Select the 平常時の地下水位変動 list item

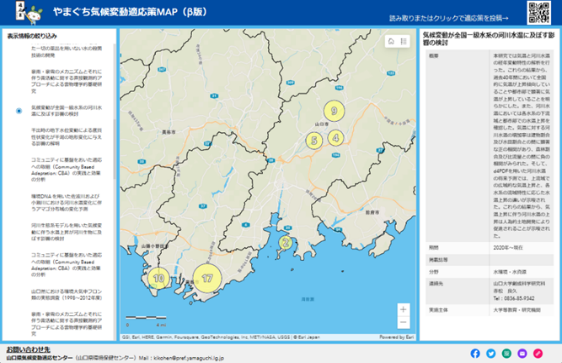coord(66,137)
